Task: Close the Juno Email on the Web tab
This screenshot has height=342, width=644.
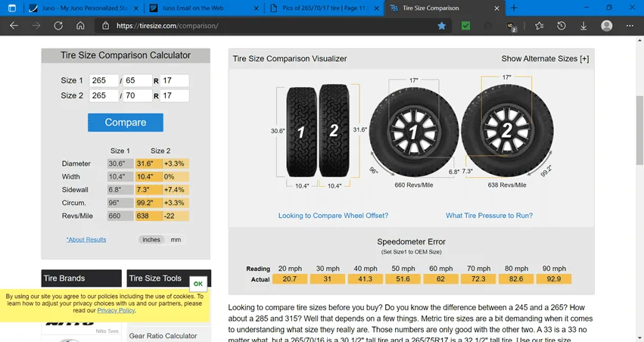Action: click(257, 8)
